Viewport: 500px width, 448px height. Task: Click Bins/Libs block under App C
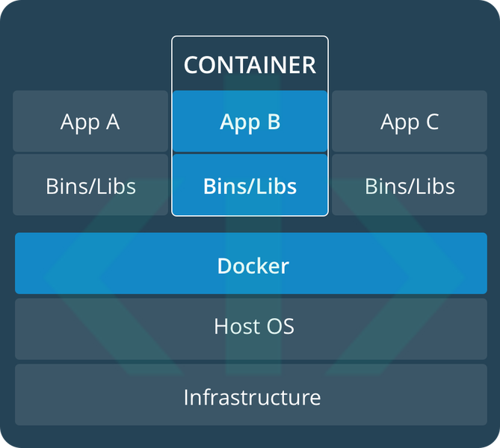tap(410, 185)
